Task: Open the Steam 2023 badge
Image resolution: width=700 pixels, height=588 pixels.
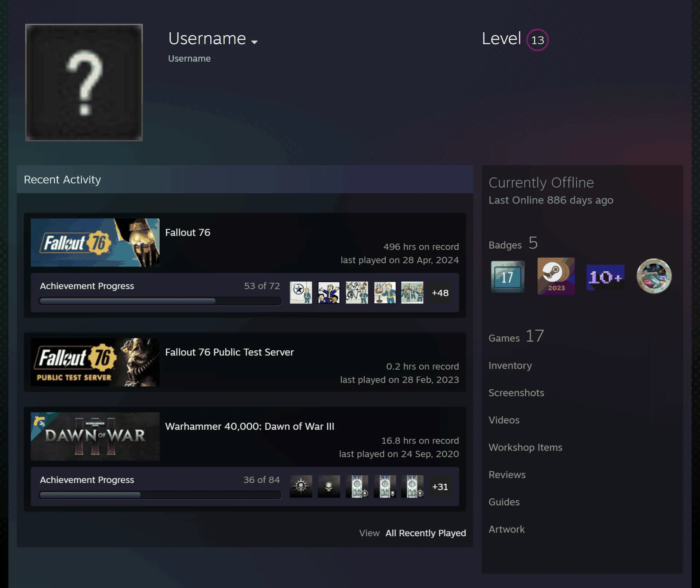Action: (556, 276)
